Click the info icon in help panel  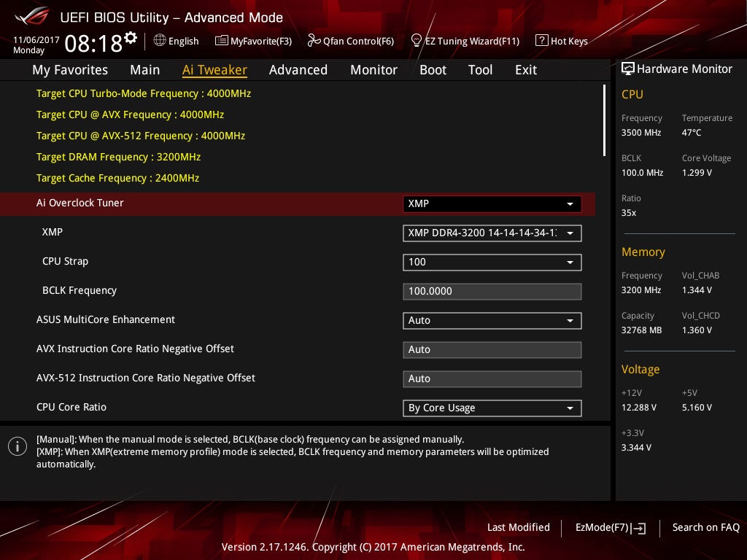(18, 446)
